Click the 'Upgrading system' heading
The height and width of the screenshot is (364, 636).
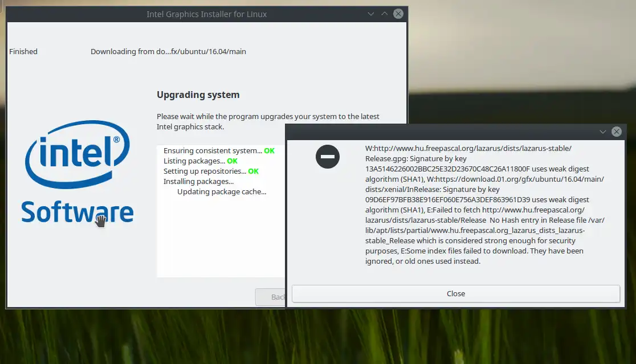pyautogui.click(x=198, y=95)
